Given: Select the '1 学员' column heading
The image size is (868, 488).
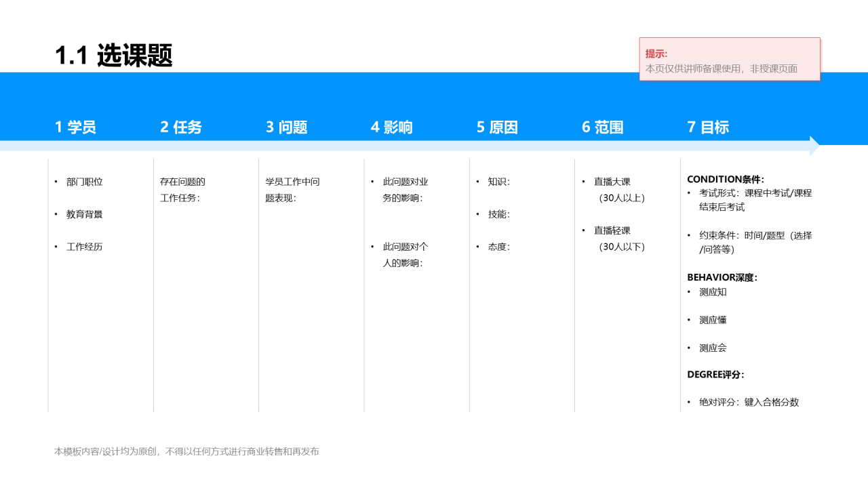Looking at the screenshot, I should pyautogui.click(x=75, y=127).
